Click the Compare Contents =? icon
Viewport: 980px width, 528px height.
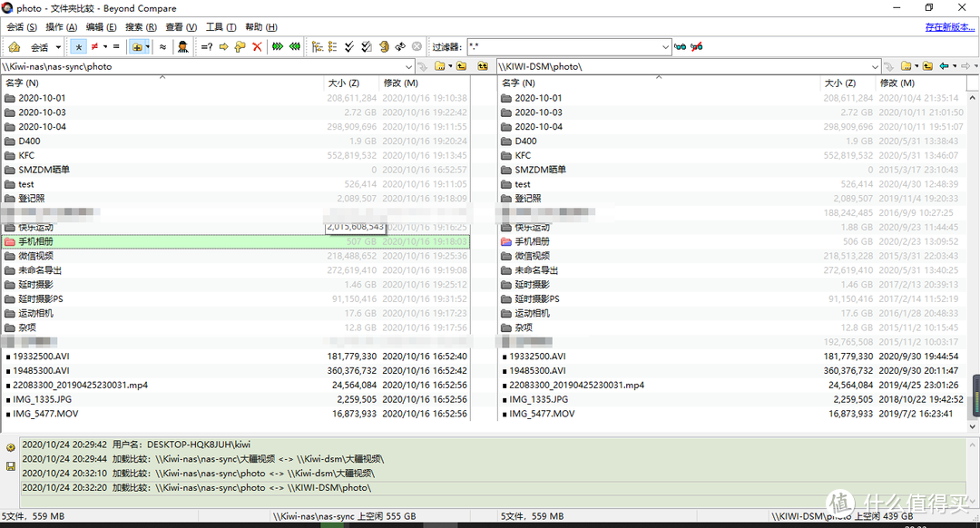[207, 47]
